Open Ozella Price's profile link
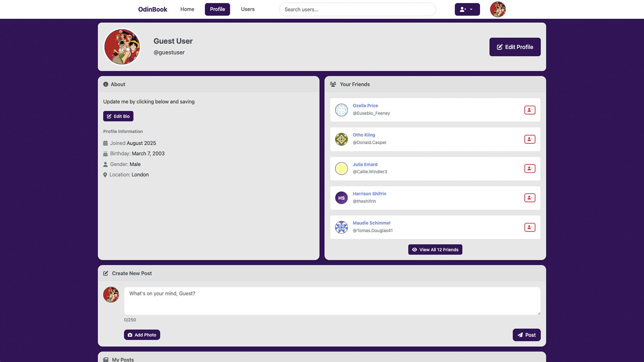Viewport: 644px width, 362px height. 365,105
